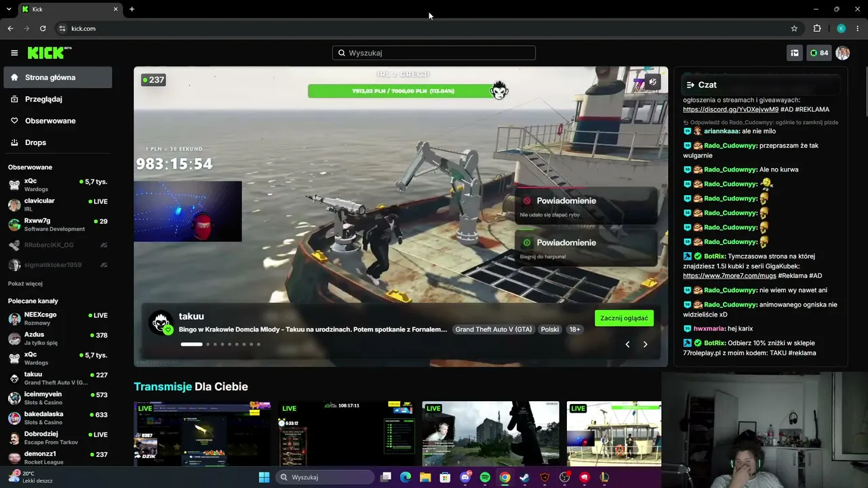This screenshot has height=488, width=868.
Task: Click the KICK logo
Action: coord(50,53)
